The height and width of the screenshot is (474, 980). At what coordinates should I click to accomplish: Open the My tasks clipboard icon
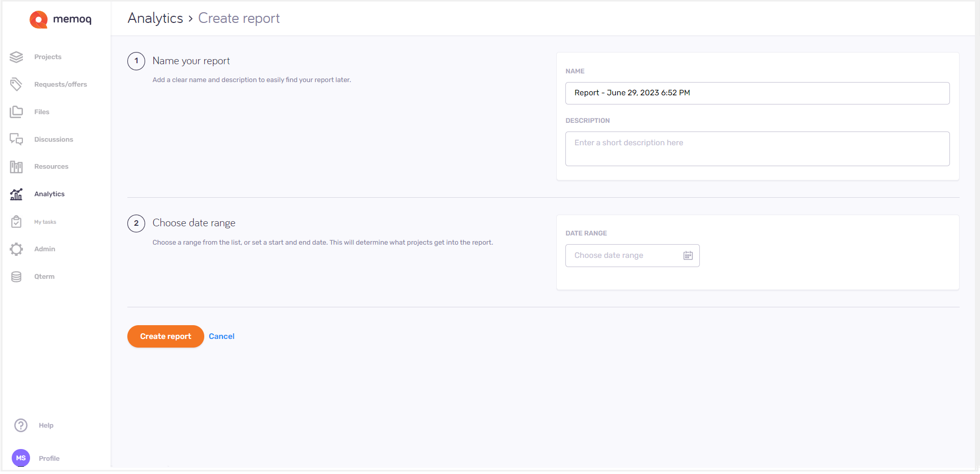(16, 222)
